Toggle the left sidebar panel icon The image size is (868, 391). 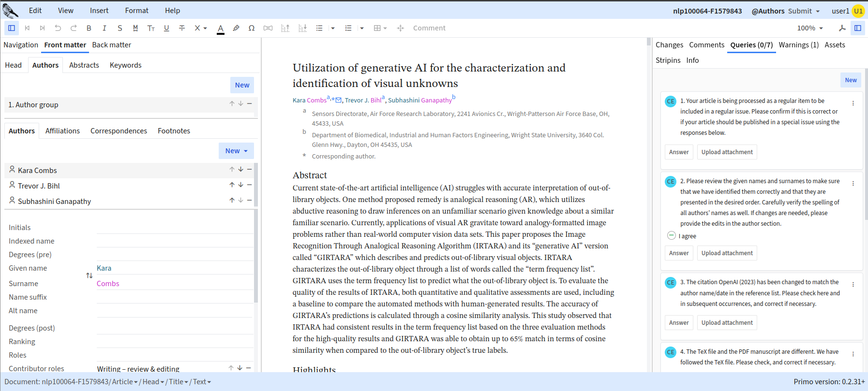point(12,28)
